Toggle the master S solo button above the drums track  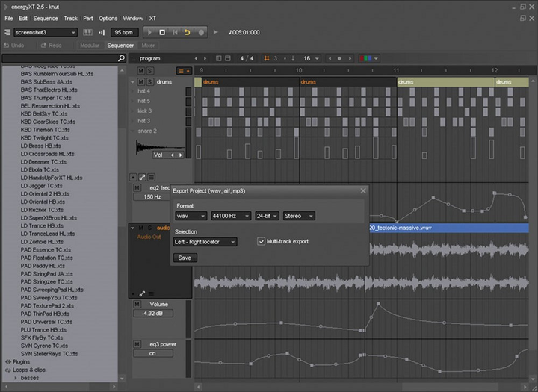150,71
